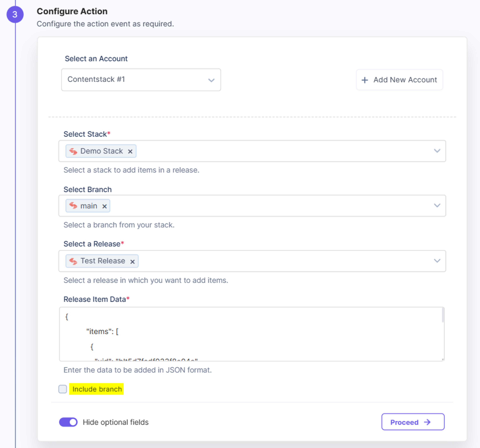Viewport: 480px width, 448px height.
Task: Click the Contentstack icon in Test Release tag
Action: coord(73,261)
